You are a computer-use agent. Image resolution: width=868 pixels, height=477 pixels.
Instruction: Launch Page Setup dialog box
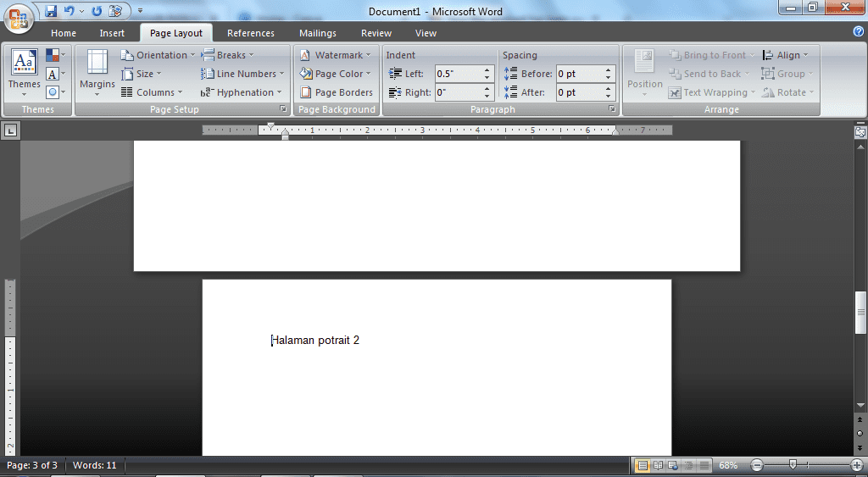(x=283, y=109)
